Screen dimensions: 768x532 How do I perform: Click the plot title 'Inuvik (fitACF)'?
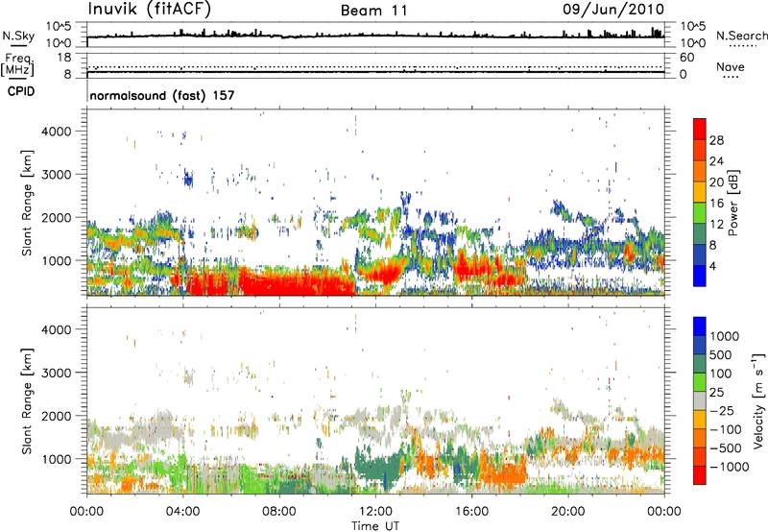click(x=150, y=10)
